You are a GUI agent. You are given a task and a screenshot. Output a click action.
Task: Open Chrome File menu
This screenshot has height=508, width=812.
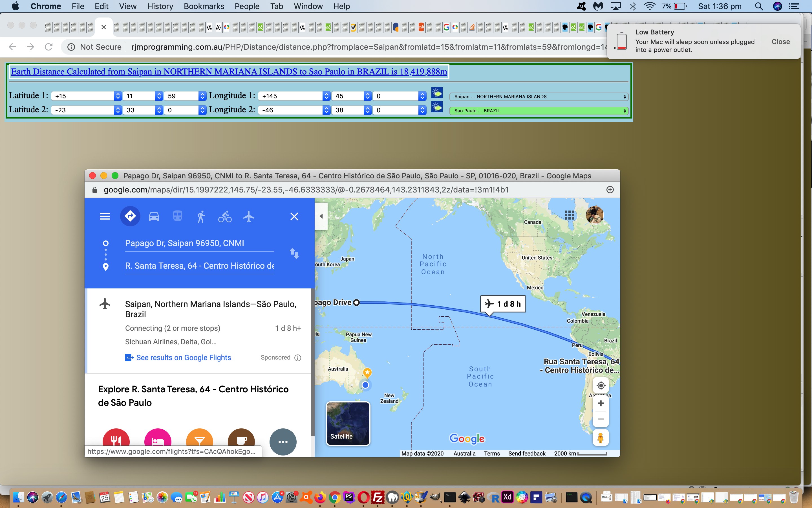point(78,6)
